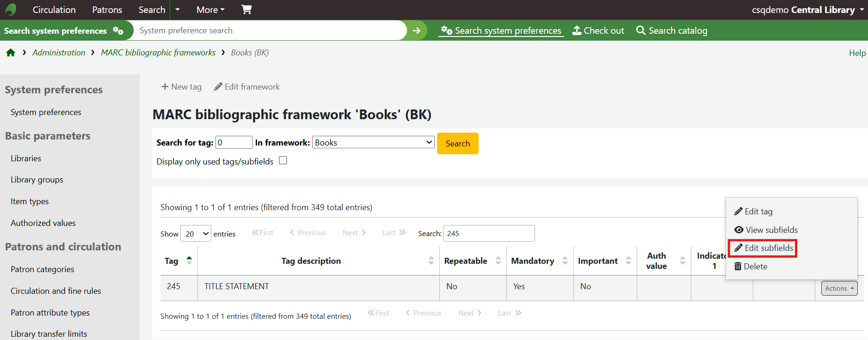The height and width of the screenshot is (340, 868).
Task: Toggle the Actions dropdown for tag 245
Action: pos(839,288)
